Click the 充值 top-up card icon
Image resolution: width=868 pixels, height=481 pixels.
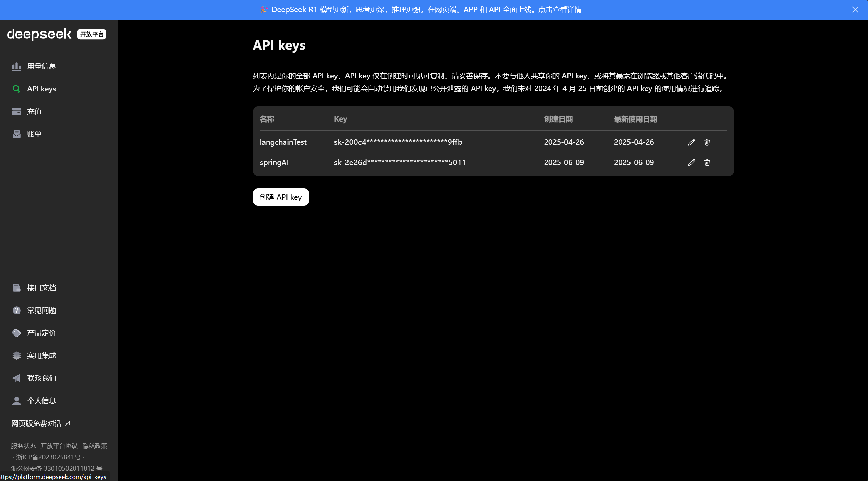coord(16,111)
